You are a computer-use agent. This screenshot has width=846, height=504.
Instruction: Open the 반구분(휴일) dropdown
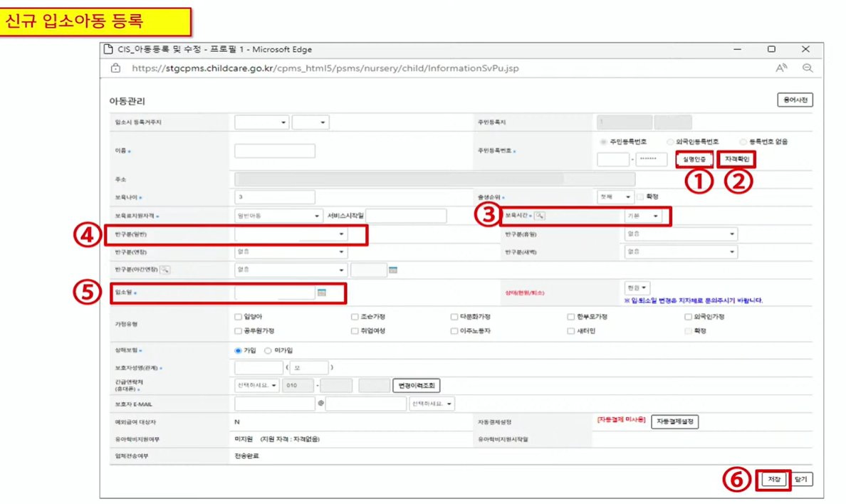coord(681,234)
